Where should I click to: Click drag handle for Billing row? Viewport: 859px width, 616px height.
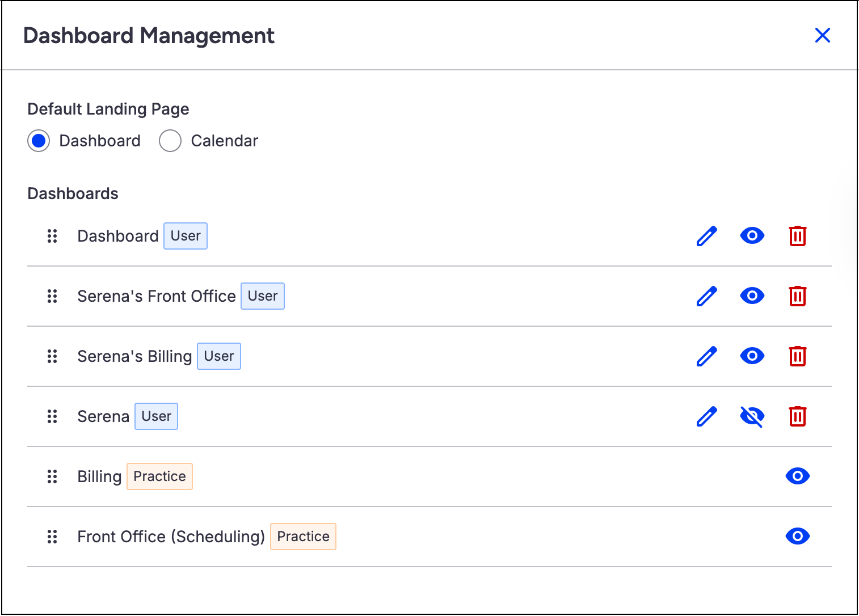(x=52, y=476)
